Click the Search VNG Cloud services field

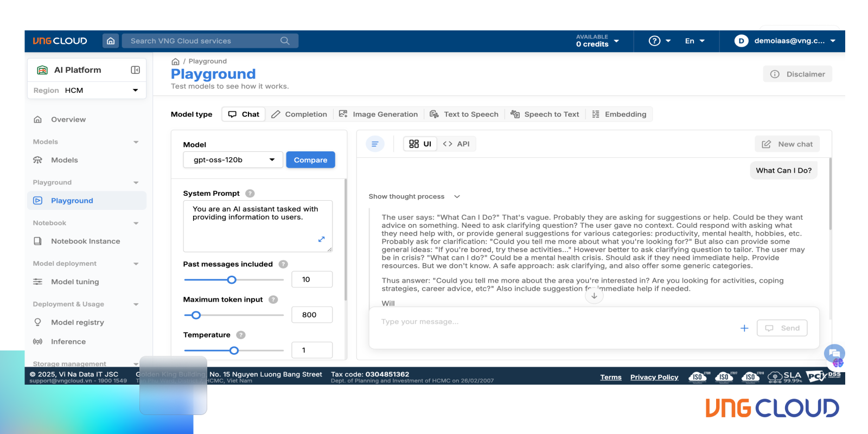coord(210,41)
